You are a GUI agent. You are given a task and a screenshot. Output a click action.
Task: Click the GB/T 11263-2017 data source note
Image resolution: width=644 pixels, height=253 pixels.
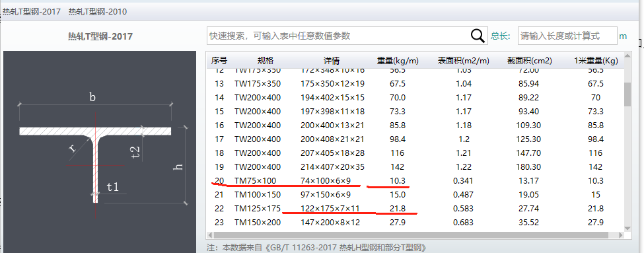pos(316,248)
